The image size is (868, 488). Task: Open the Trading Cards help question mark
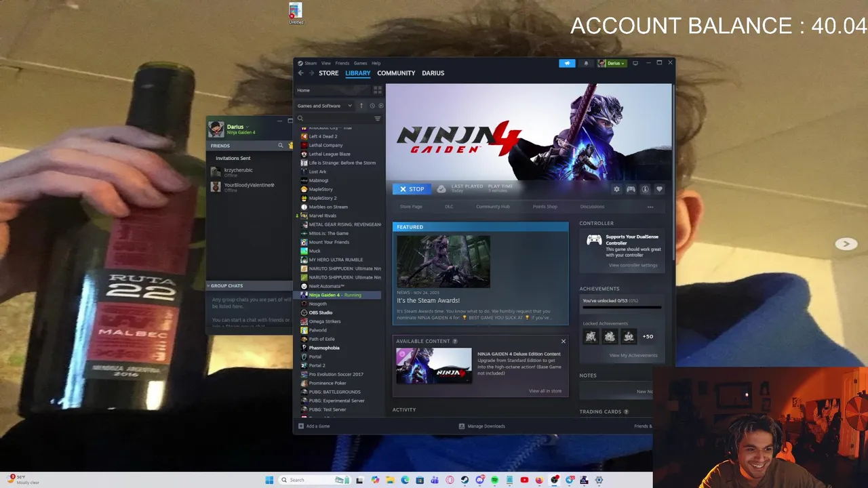pos(626,411)
